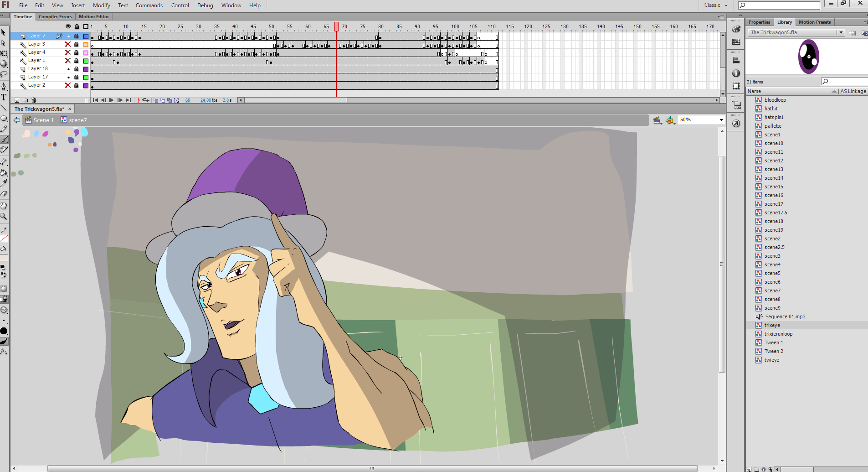The height and width of the screenshot is (472, 868).
Task: Toggle outline view for Layer 1
Action: 86,61
